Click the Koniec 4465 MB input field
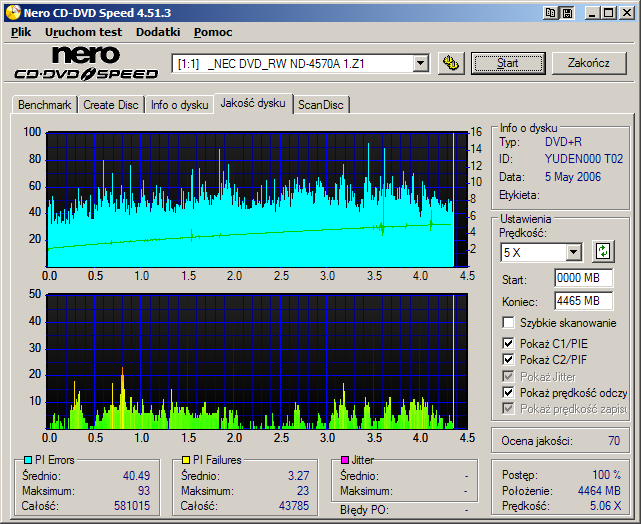This screenshot has width=641, height=524. (x=584, y=301)
